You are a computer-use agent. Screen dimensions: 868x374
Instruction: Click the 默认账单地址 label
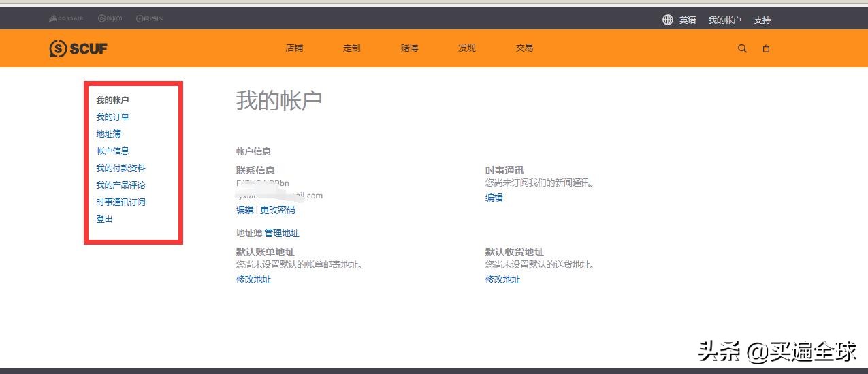coord(265,252)
